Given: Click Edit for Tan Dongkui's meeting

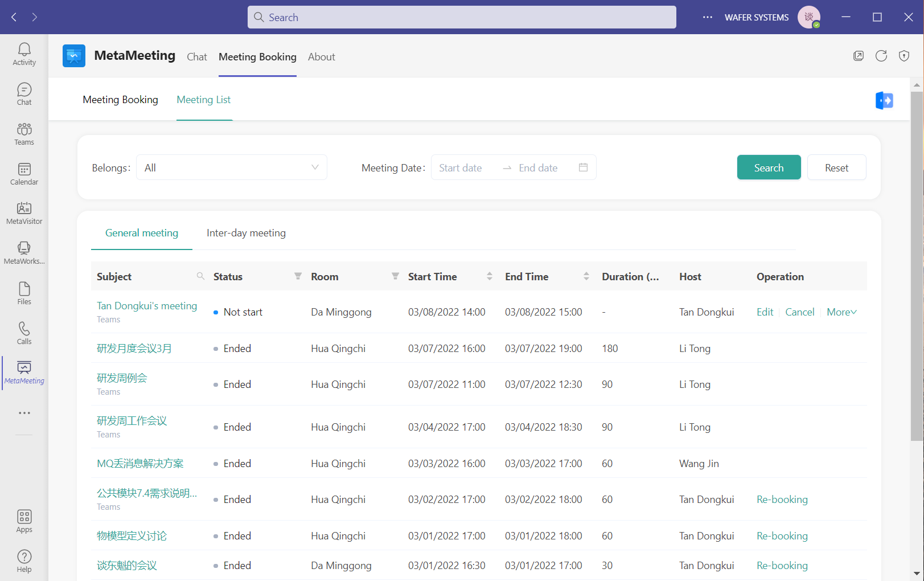Looking at the screenshot, I should tap(765, 312).
